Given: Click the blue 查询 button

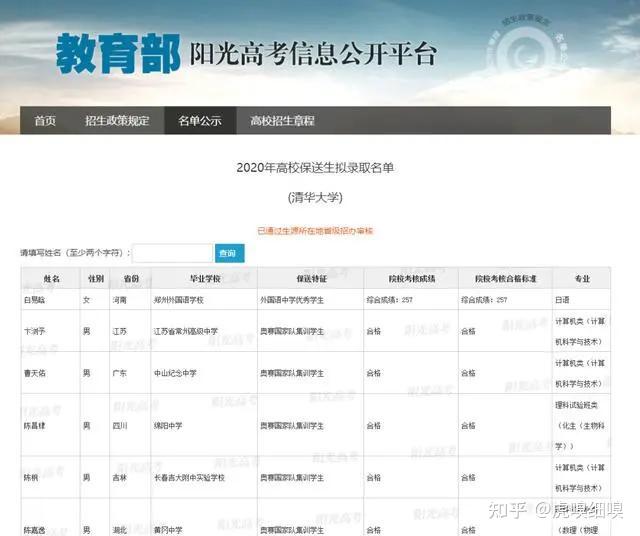Looking at the screenshot, I should click(229, 253).
